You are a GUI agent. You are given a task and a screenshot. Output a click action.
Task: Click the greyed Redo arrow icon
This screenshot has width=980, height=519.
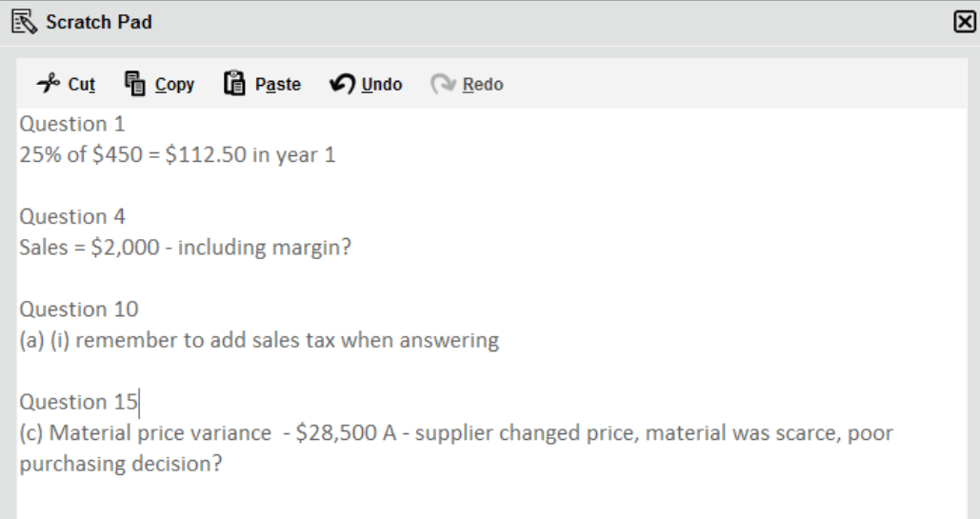tap(443, 83)
